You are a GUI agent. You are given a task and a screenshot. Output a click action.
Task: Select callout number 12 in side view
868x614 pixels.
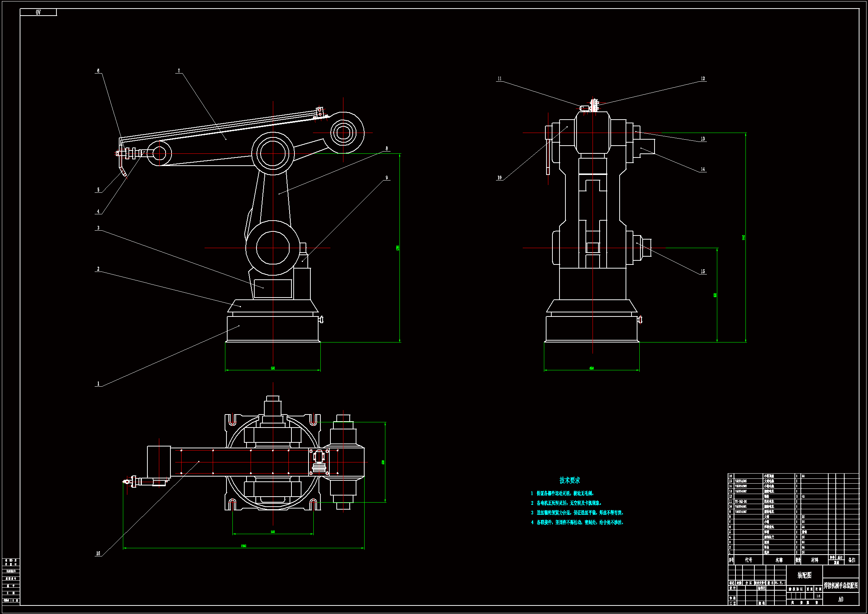coord(703,79)
